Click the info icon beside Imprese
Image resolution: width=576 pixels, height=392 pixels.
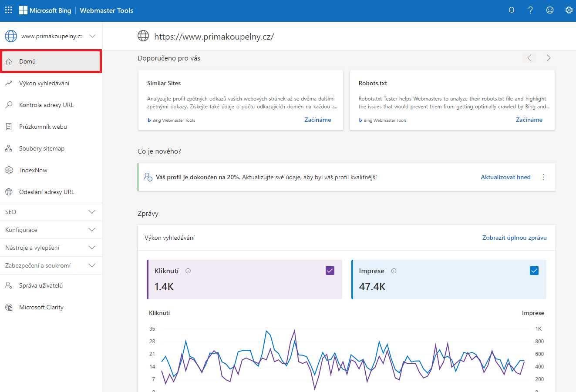394,271
